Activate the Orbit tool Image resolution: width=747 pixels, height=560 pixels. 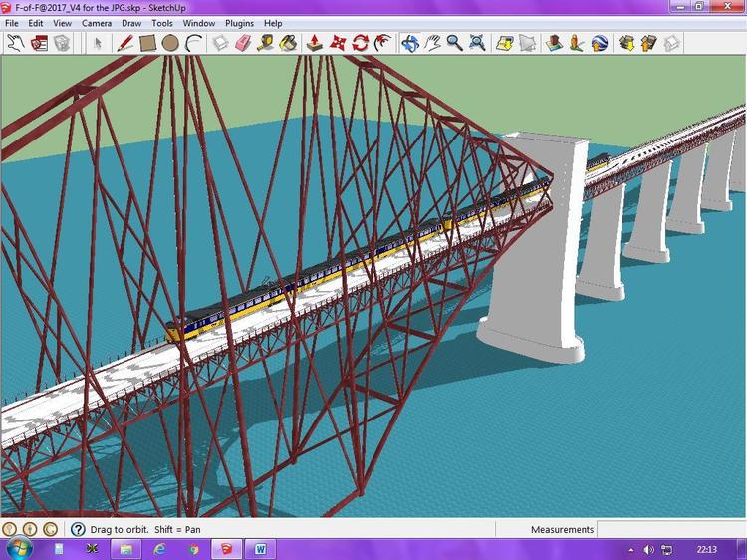click(409, 43)
